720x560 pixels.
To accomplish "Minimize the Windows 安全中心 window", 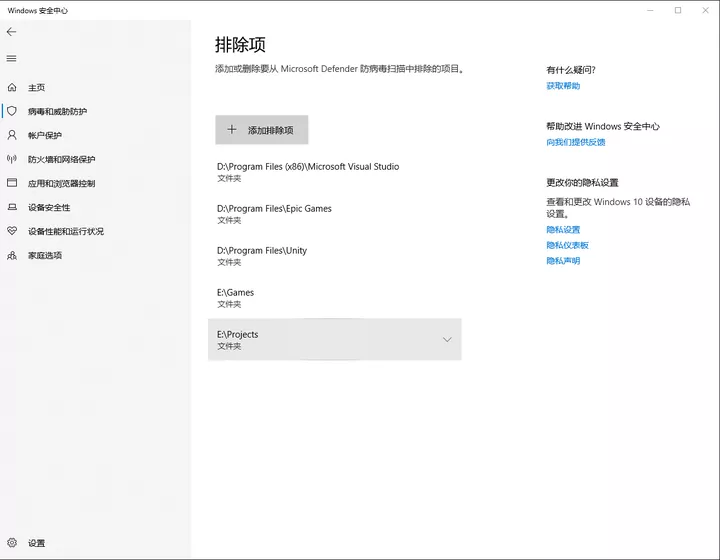I will click(650, 10).
